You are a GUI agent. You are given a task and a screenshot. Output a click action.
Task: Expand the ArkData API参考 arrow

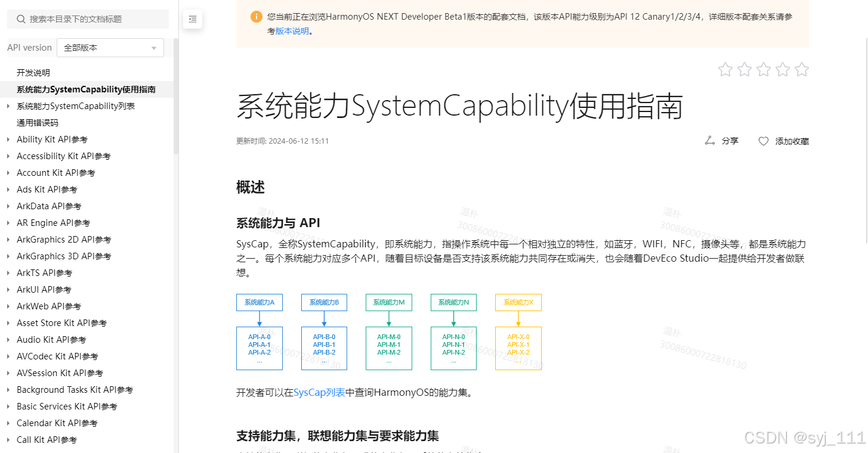click(8, 206)
